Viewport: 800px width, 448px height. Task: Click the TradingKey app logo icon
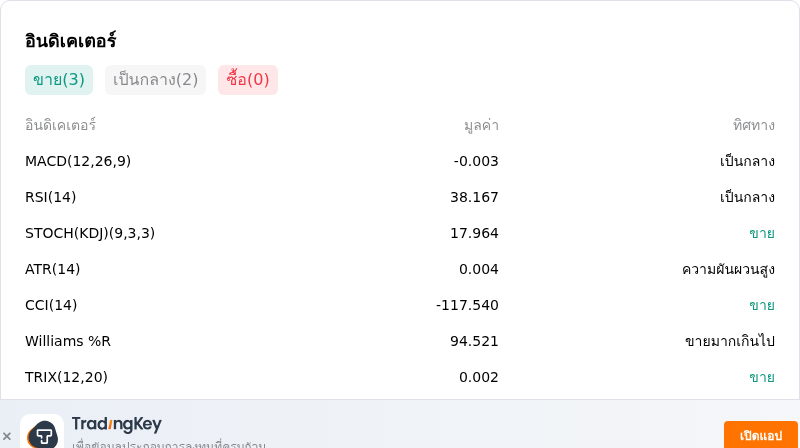(42, 432)
